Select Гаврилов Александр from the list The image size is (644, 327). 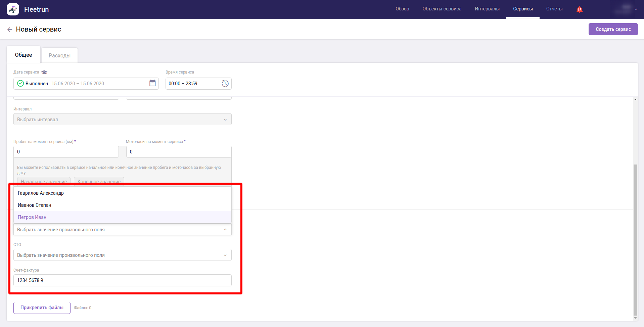tap(41, 193)
